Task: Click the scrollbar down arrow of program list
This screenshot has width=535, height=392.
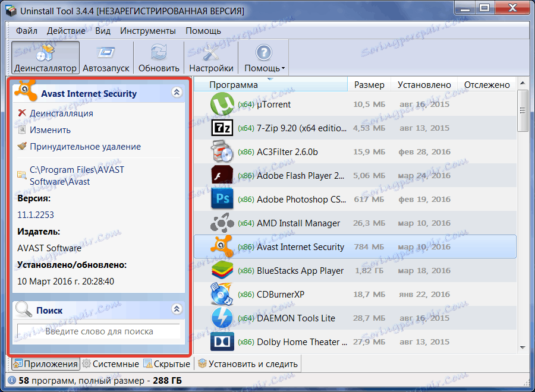Action: pyautogui.click(x=523, y=347)
